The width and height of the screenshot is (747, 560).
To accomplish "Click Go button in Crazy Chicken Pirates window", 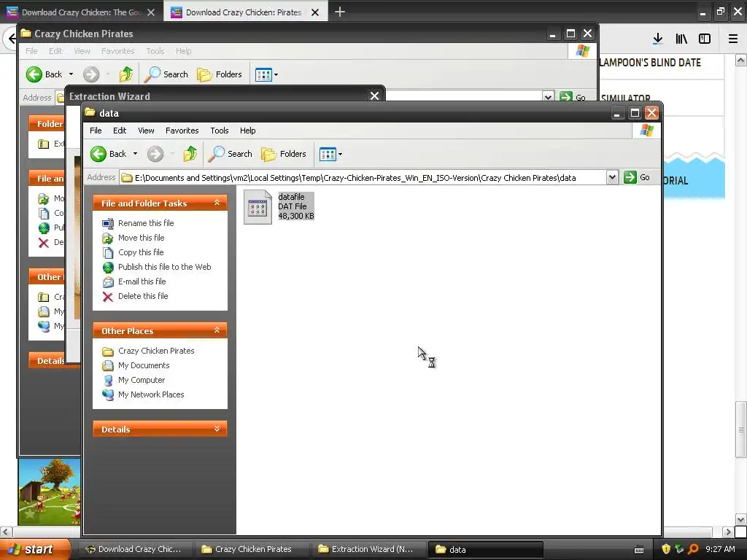I will tap(573, 97).
